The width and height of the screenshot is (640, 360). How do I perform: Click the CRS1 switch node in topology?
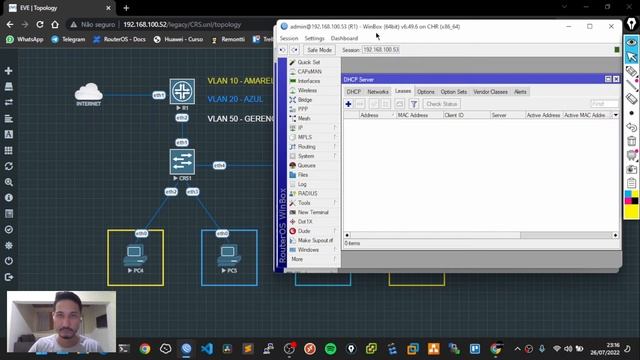(182, 162)
